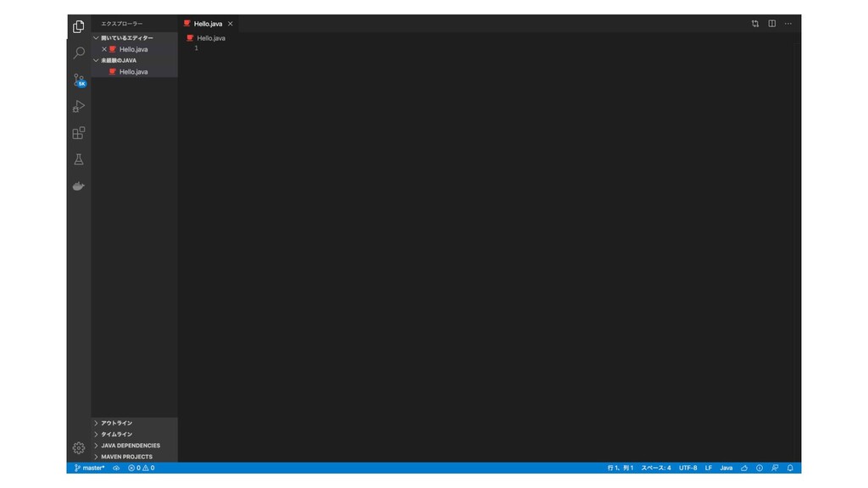Open the Run and Debug view
The image size is (868, 488).
[x=79, y=106]
